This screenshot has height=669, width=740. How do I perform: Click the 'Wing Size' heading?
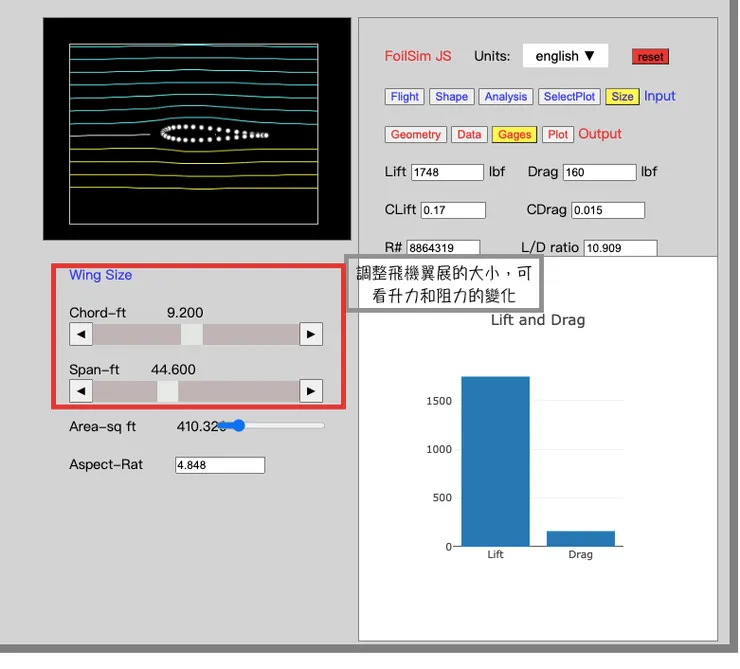(101, 275)
